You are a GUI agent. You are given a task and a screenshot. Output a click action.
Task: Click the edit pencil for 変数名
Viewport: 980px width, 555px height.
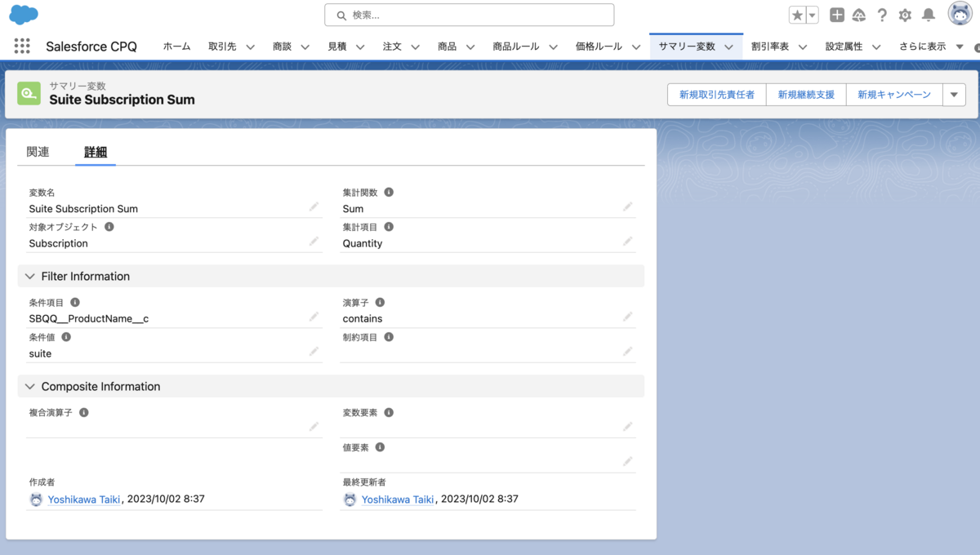tap(314, 207)
